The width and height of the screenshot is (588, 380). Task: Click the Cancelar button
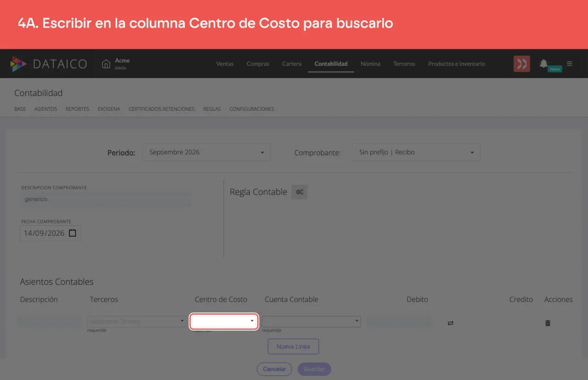pos(274,369)
